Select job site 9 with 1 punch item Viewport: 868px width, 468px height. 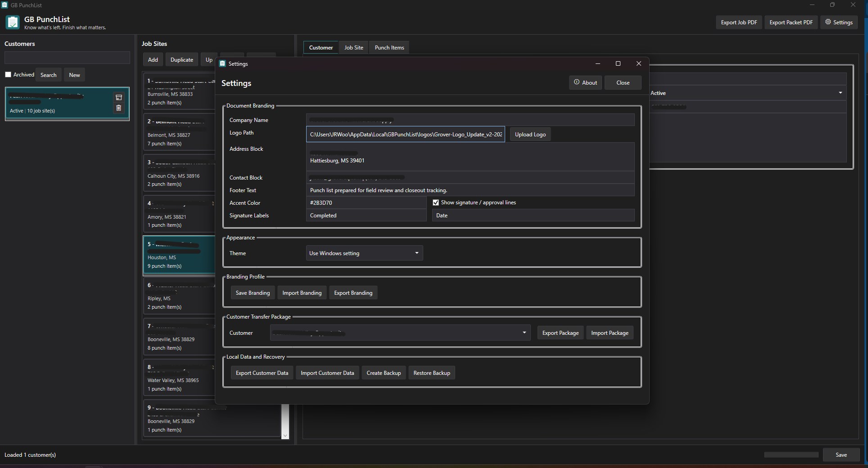(212, 419)
